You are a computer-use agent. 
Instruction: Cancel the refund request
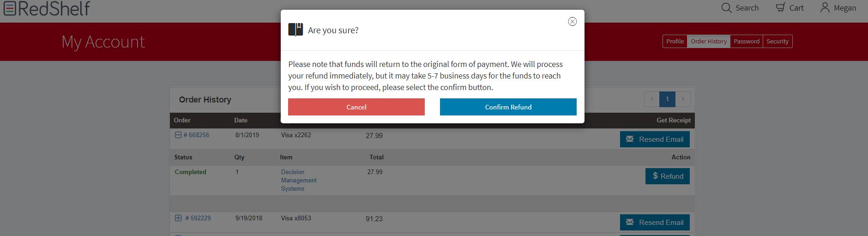pos(356,107)
